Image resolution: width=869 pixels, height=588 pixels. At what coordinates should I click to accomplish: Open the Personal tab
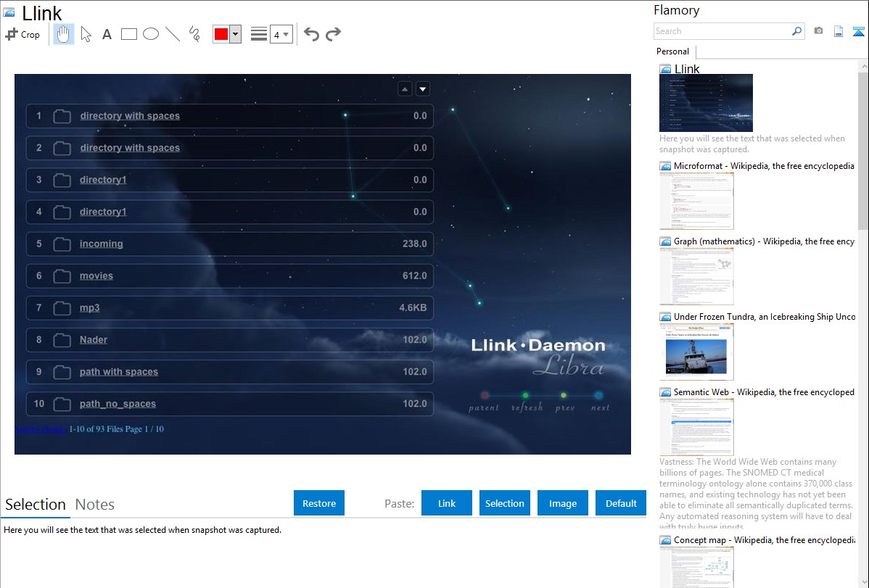coord(672,51)
